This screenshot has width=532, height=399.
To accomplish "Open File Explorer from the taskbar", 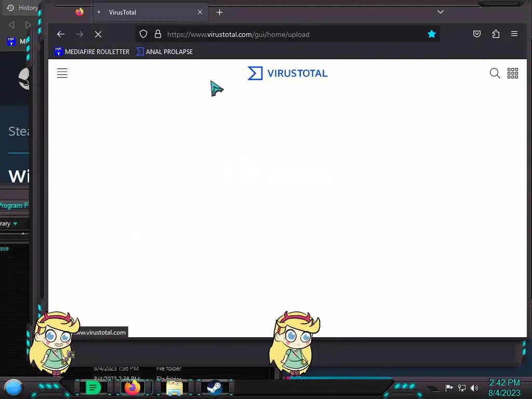I will [x=175, y=388].
